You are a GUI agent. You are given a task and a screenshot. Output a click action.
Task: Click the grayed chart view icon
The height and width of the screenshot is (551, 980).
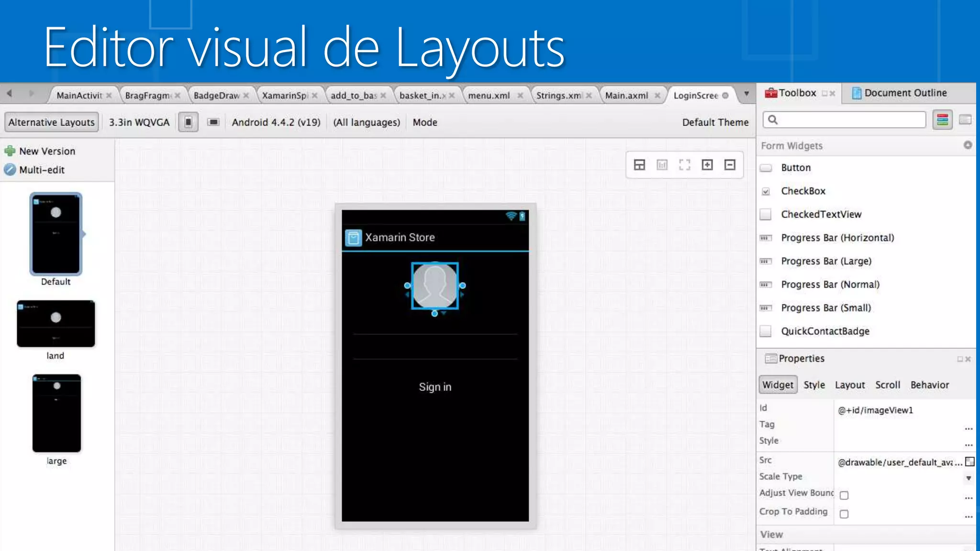click(x=662, y=165)
